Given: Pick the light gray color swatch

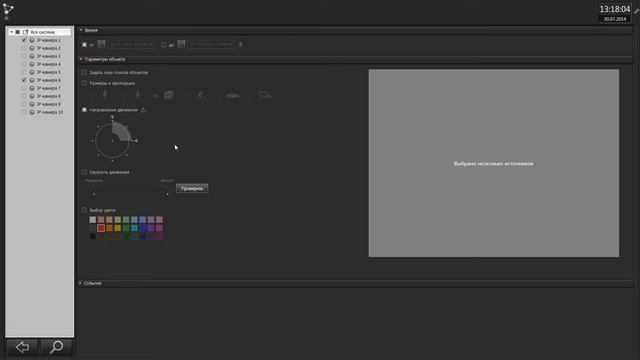Looking at the screenshot, I should [93, 220].
